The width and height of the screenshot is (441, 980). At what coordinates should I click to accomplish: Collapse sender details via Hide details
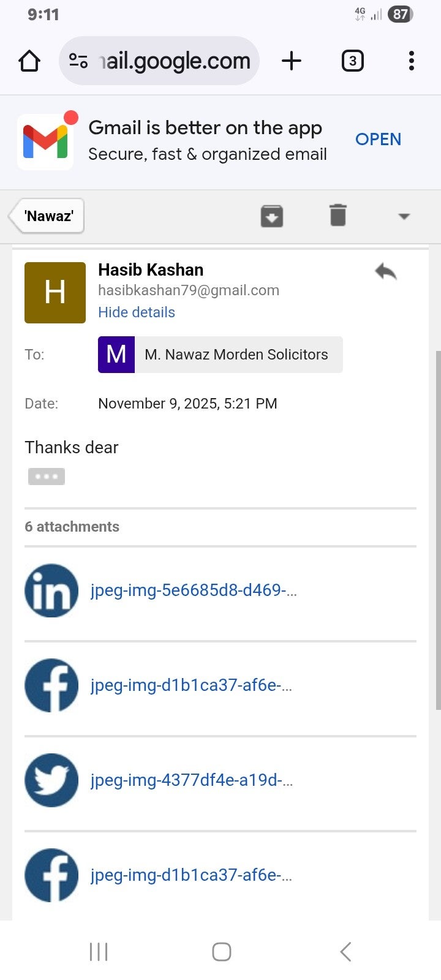136,312
